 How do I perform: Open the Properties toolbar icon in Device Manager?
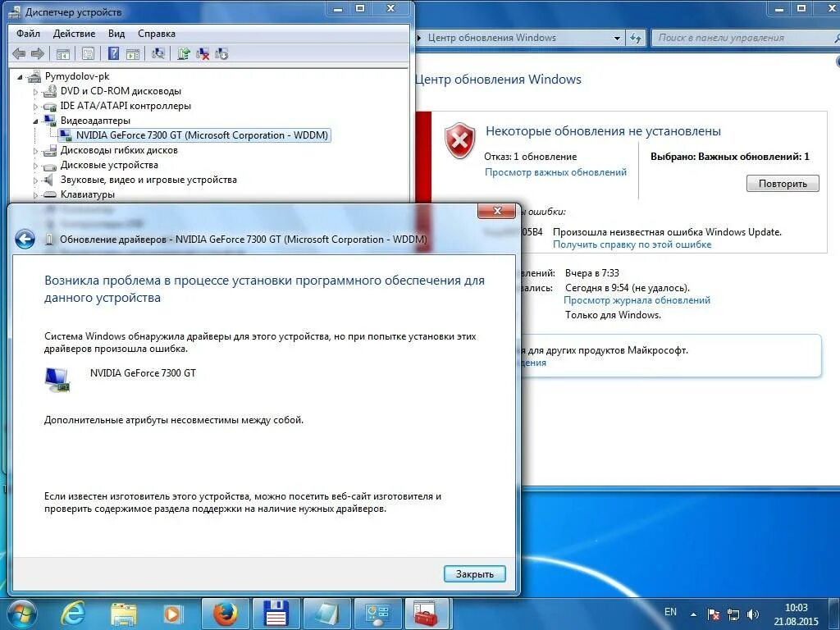(x=89, y=53)
